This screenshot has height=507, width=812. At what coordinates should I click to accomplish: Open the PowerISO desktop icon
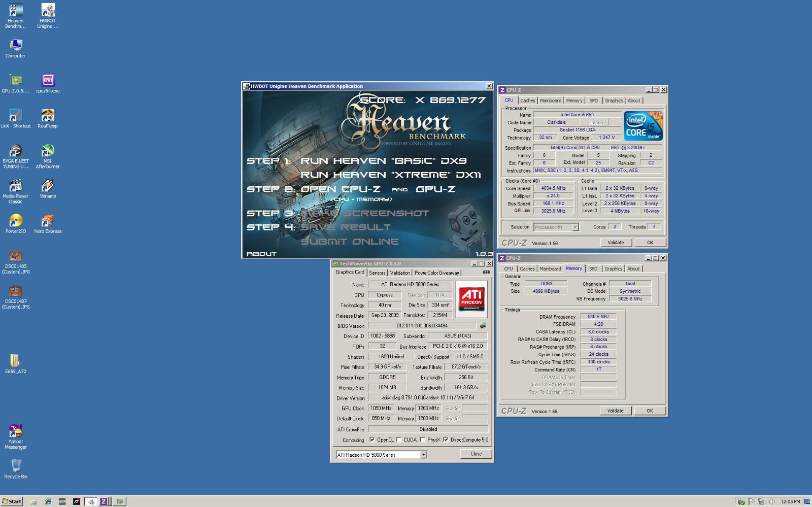coord(16,224)
